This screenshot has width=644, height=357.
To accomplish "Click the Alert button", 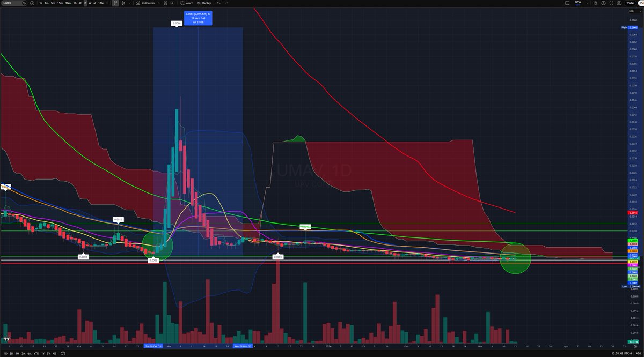I will click(x=186, y=3).
